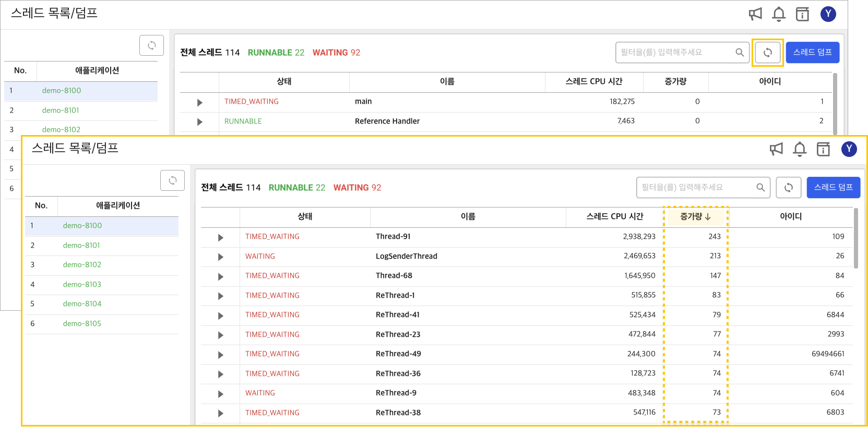Expand the Thread-91 row

pos(221,238)
